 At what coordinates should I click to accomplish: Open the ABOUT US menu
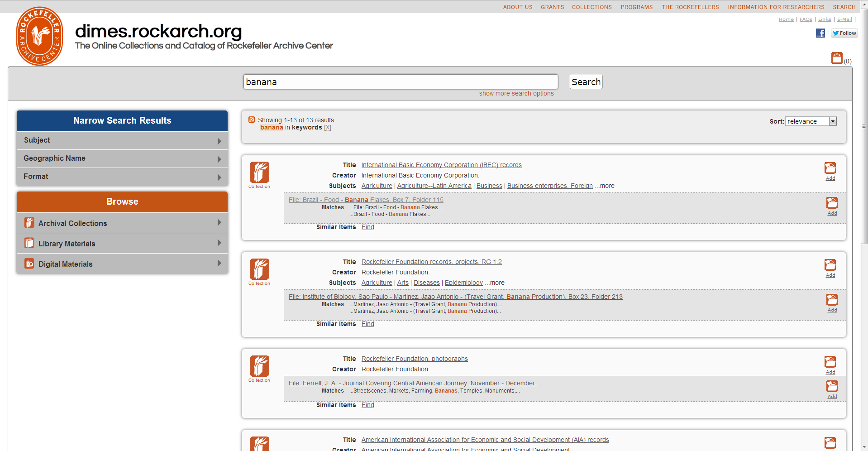pyautogui.click(x=518, y=7)
